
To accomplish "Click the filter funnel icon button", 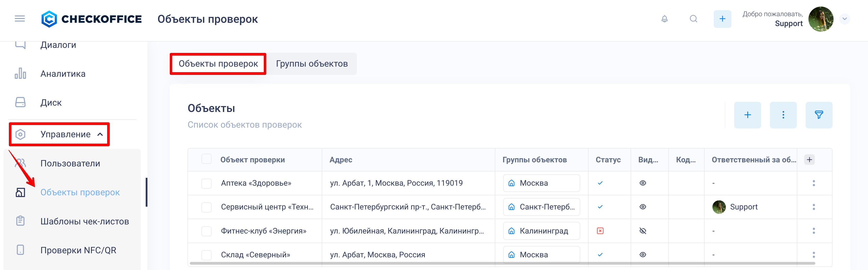I will coord(818,115).
